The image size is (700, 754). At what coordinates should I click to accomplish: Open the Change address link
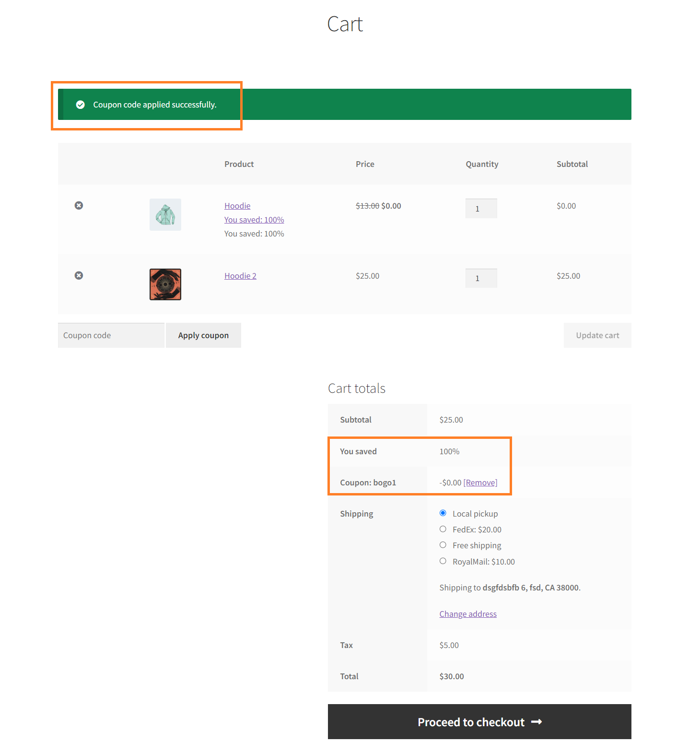click(468, 614)
